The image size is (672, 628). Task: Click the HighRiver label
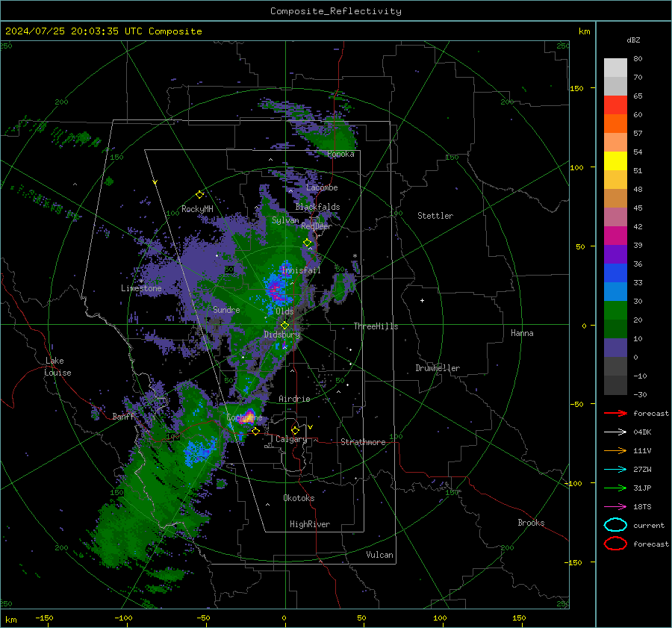[310, 524]
